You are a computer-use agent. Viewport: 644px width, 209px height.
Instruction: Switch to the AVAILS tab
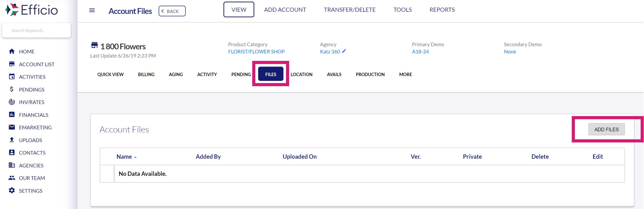click(334, 74)
